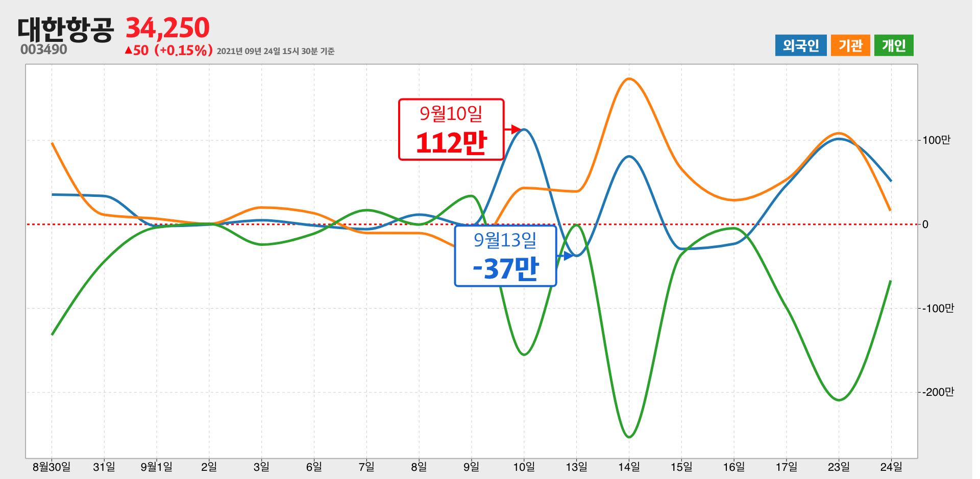This screenshot has width=980, height=479.
Task: Click the 10일 x-axis label
Action: [x=524, y=467]
